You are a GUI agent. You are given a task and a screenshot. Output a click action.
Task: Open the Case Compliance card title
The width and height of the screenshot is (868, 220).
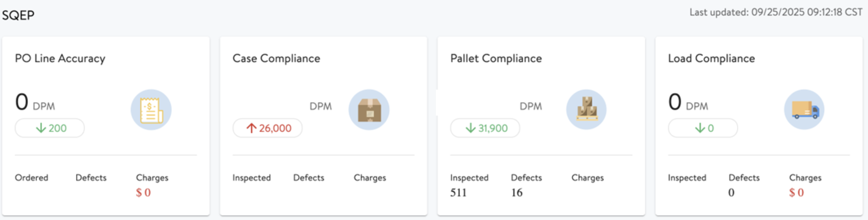[276, 58]
